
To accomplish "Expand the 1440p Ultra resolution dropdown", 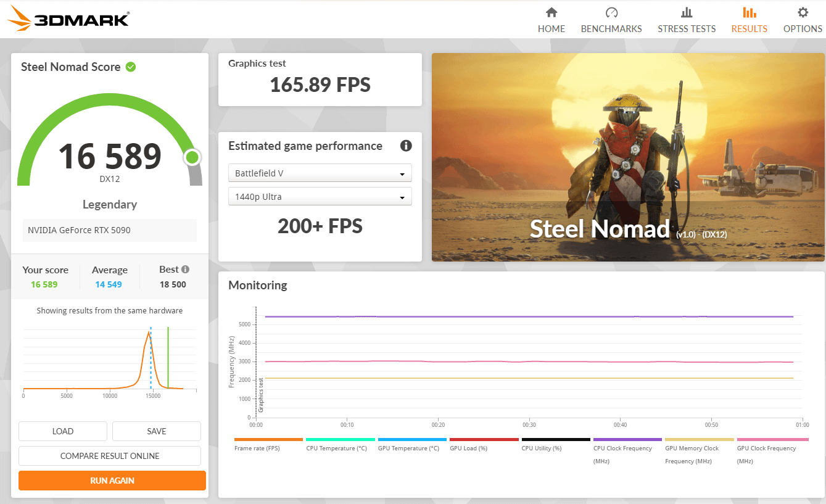I will click(320, 197).
